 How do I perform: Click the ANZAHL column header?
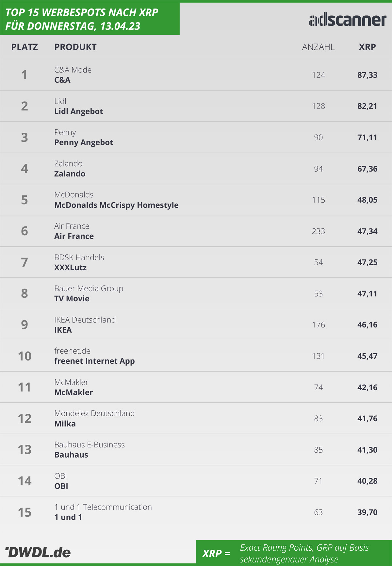point(318,47)
